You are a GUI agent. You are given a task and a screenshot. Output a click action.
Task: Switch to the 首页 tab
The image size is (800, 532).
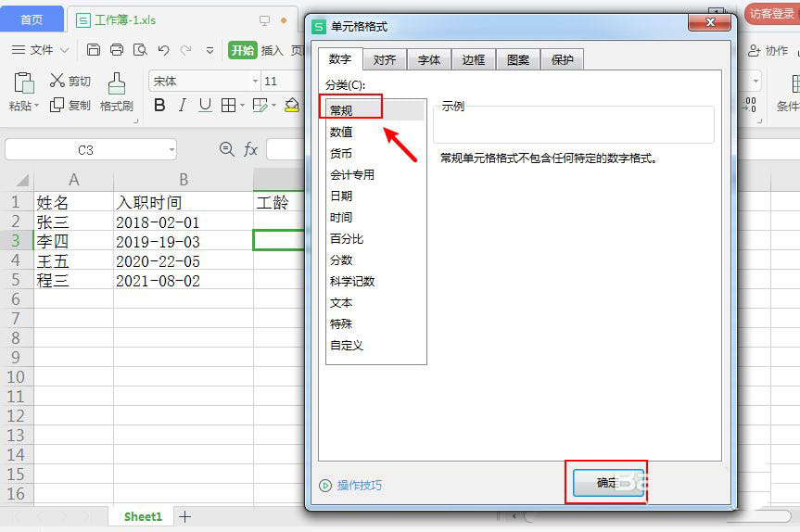32,19
